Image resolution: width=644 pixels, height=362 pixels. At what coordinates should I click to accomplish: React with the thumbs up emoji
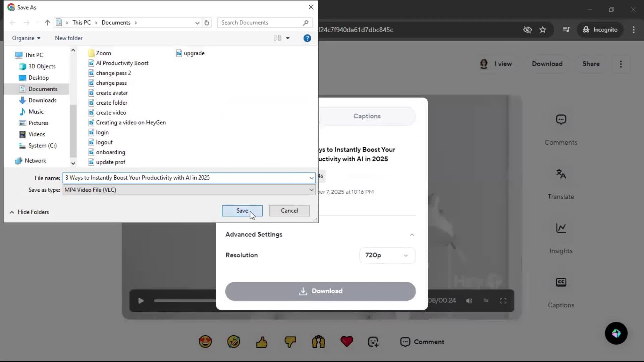[x=262, y=342]
